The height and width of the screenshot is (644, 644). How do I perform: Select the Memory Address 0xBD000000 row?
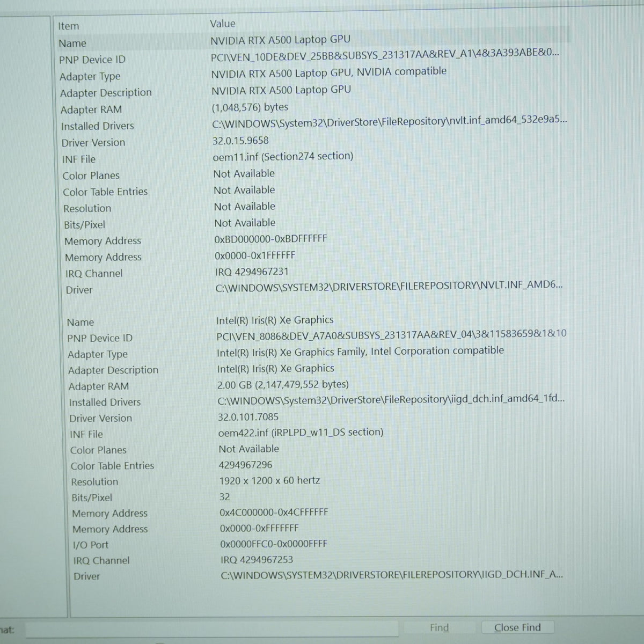pos(317,240)
